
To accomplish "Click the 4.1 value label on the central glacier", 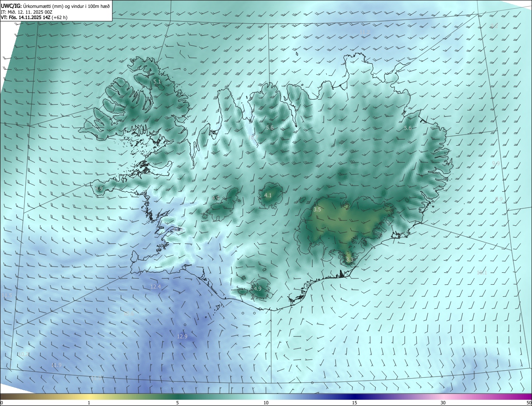I will 268,195.
